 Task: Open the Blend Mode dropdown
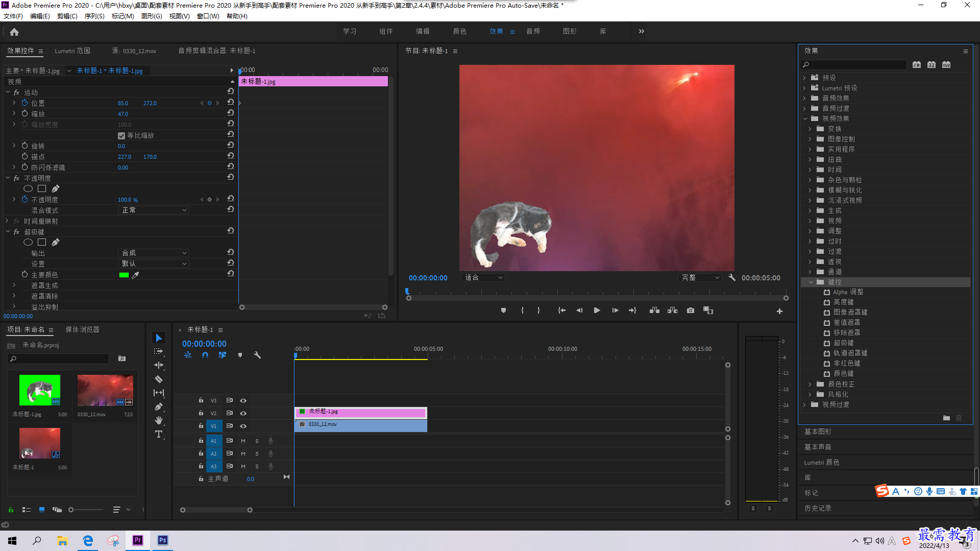click(x=154, y=210)
